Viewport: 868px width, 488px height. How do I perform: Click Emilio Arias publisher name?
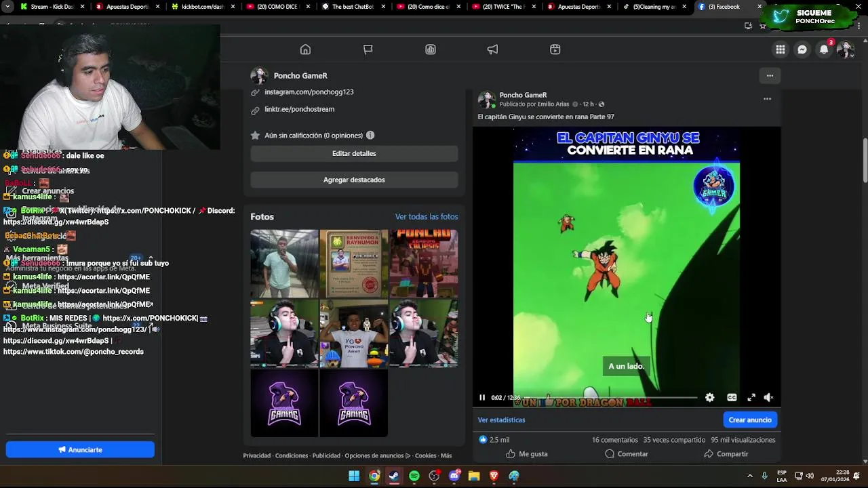point(553,104)
